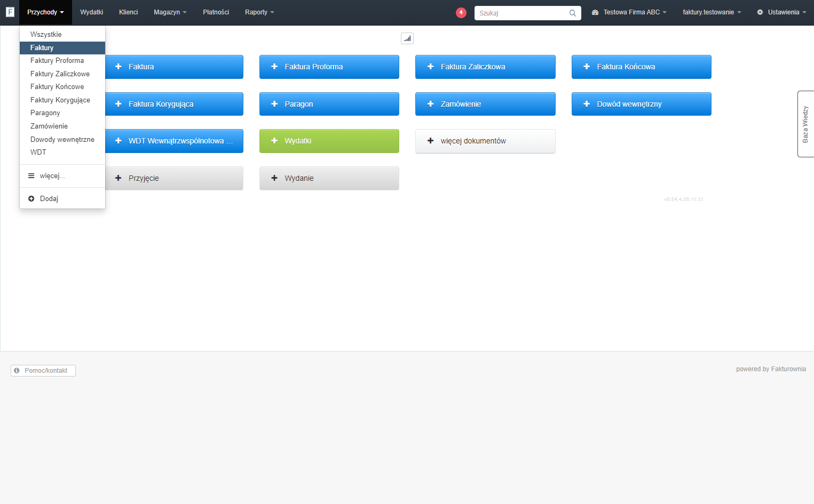Select Faktury Końcowe menu entry
Viewport: 814px width, 504px height.
[62, 86]
